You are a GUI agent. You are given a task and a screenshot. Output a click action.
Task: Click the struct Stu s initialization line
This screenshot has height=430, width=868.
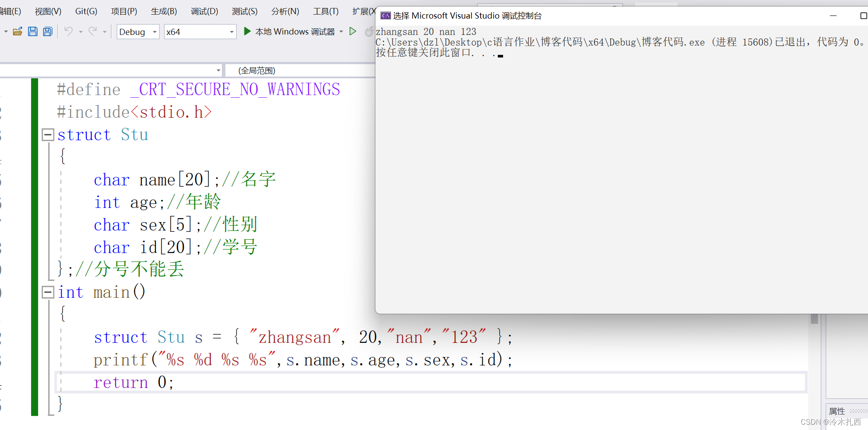[303, 337]
